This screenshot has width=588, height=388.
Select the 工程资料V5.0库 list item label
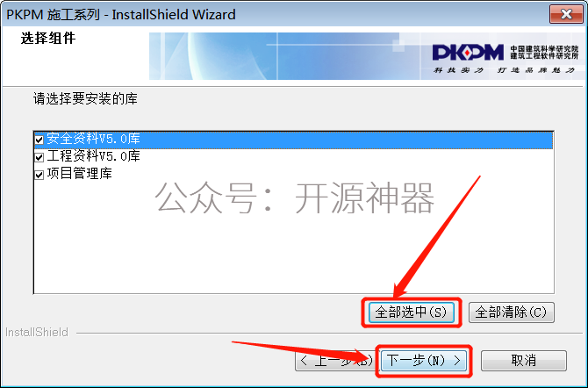(x=93, y=156)
